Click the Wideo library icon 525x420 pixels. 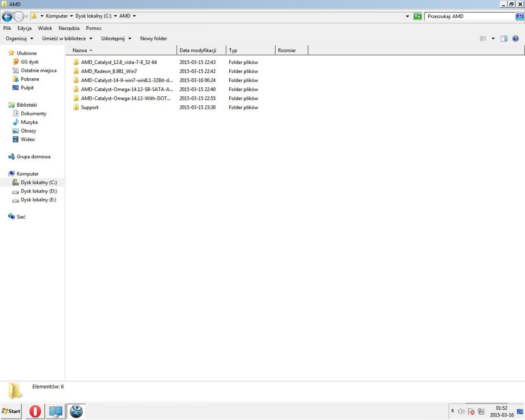click(x=16, y=140)
